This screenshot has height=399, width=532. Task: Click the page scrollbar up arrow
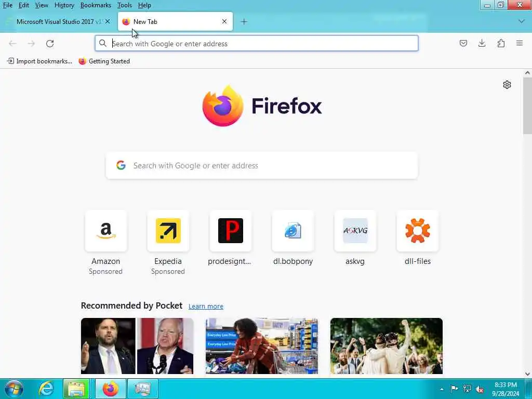tap(527, 73)
